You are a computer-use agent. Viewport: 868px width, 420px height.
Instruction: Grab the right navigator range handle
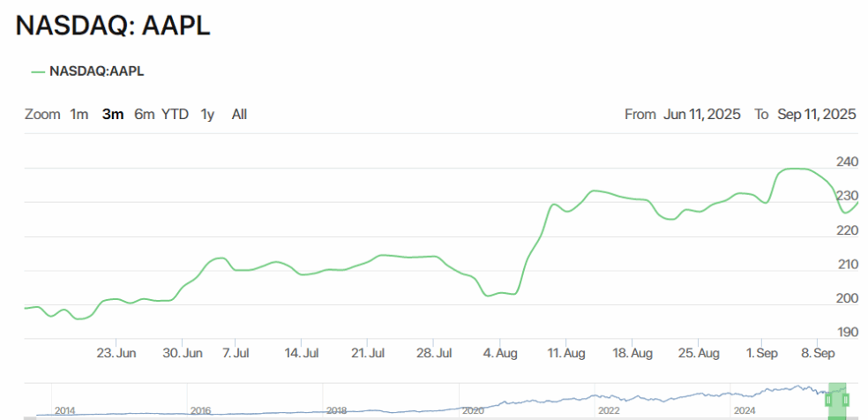coord(845,400)
